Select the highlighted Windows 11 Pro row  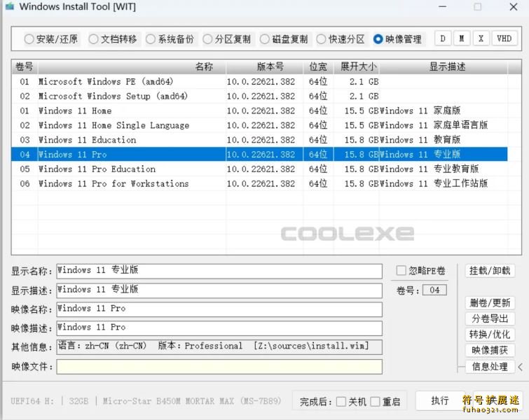[259, 155]
